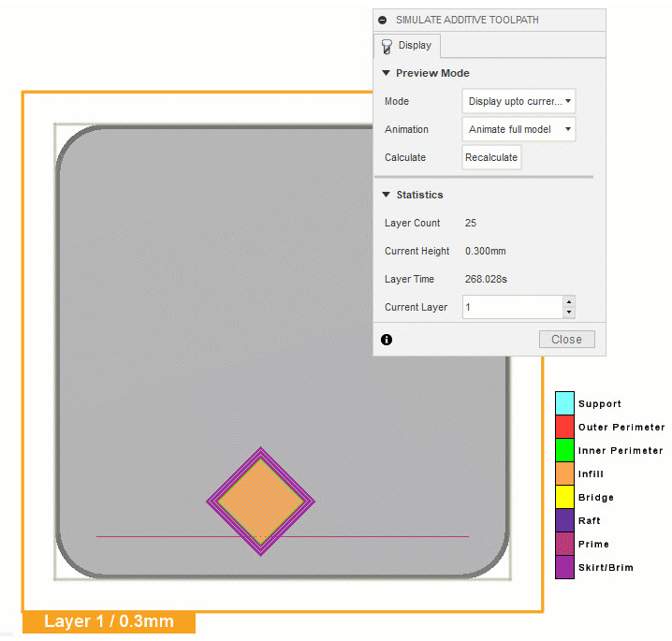This screenshot has width=672, height=641.
Task: Click the red Outer Perimeter swatch
Action: point(564,427)
